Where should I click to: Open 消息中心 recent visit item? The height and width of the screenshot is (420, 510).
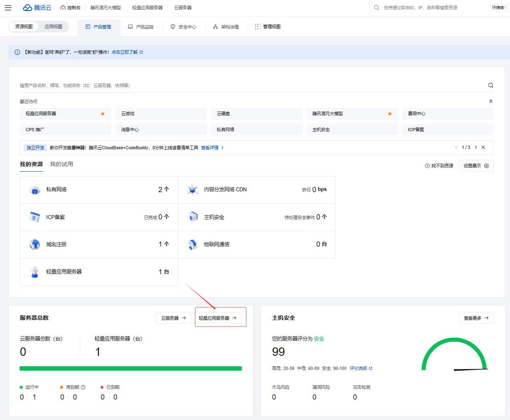[161, 130]
